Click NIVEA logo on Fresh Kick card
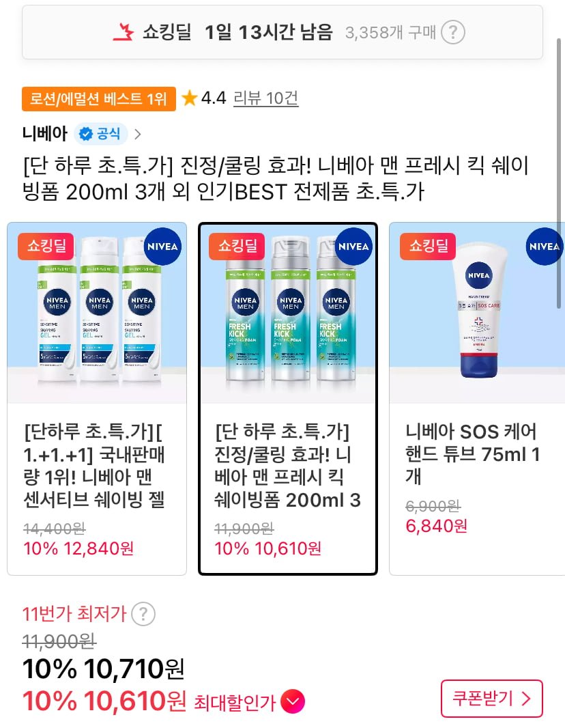 coord(353,247)
